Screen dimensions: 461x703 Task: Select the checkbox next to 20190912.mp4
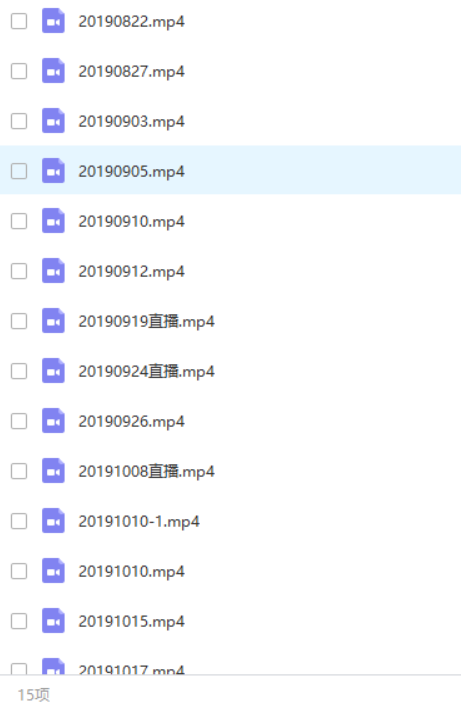pos(19,271)
